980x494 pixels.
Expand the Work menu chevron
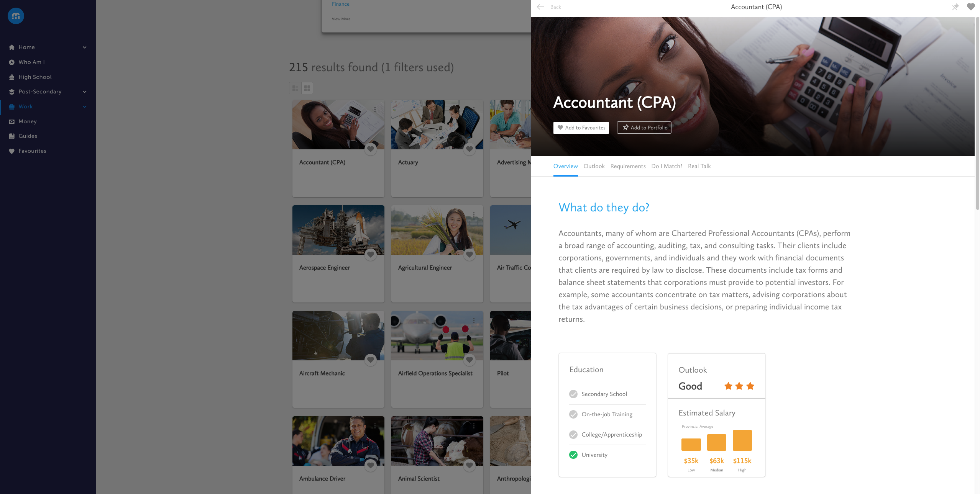click(x=85, y=107)
